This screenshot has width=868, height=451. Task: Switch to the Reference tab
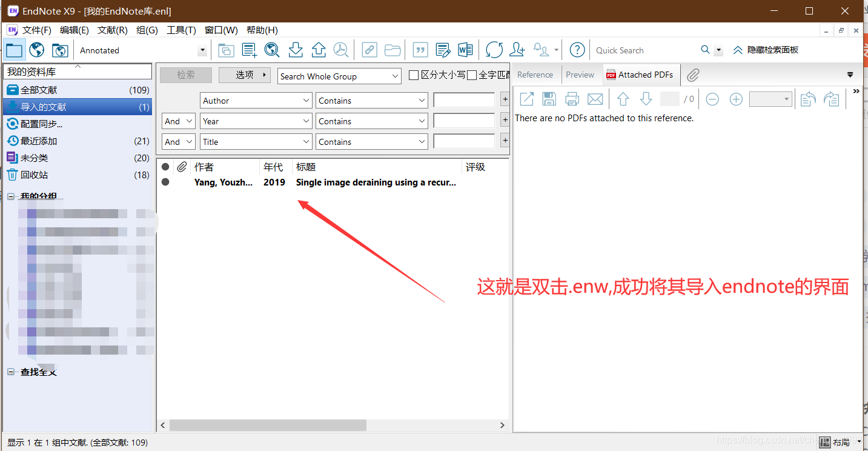[535, 75]
